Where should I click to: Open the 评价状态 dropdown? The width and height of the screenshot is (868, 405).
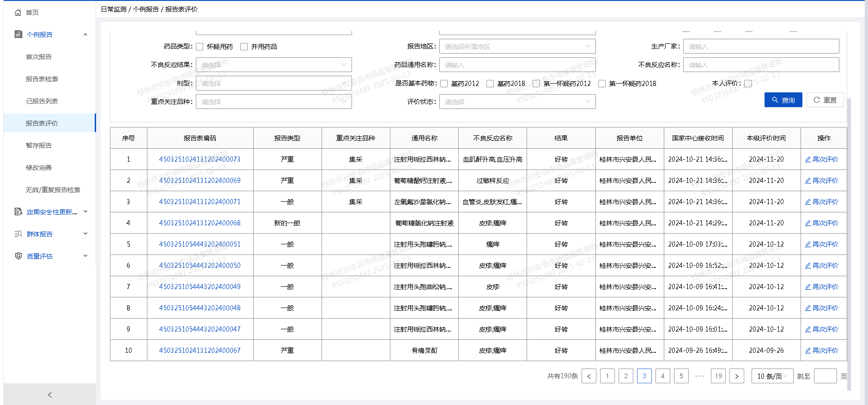click(517, 102)
